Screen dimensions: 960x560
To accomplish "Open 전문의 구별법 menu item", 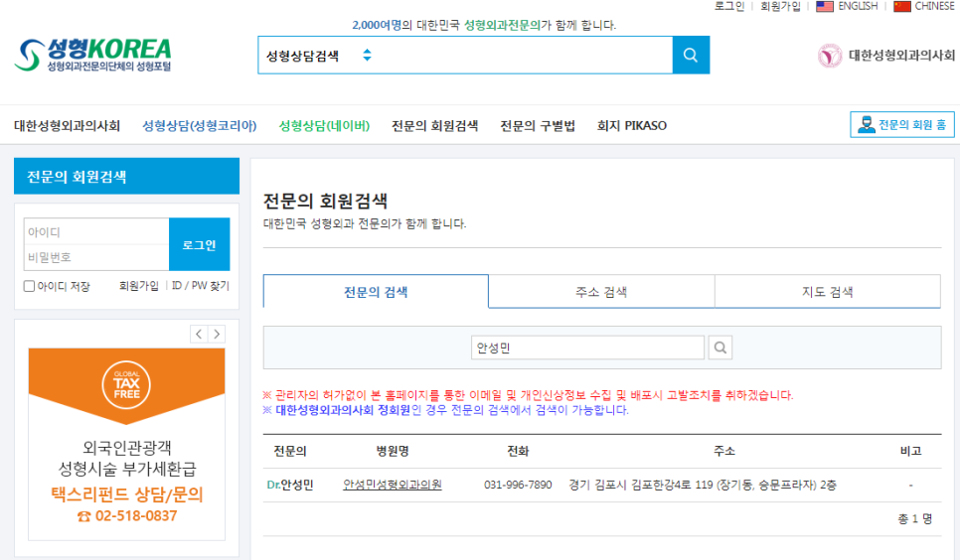I will (x=538, y=125).
